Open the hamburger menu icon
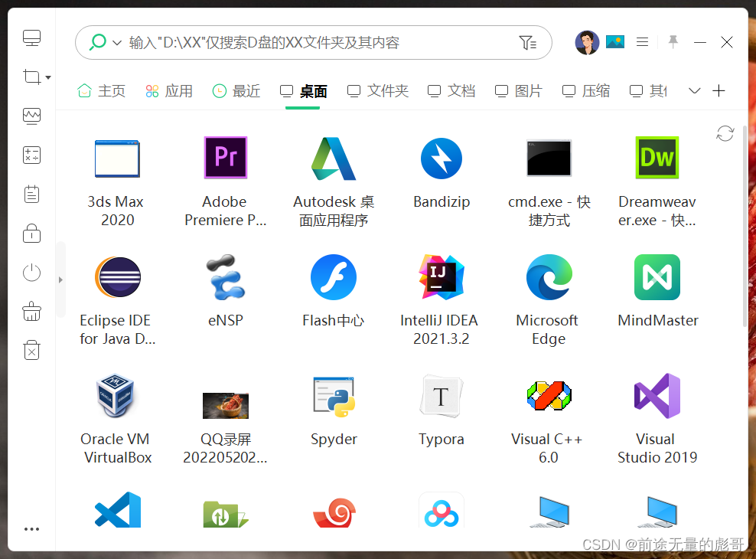Viewport: 756px width, 559px height. click(642, 42)
